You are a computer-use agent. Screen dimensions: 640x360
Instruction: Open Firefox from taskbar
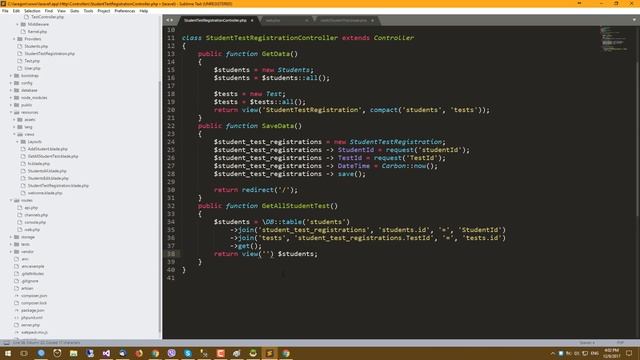click(x=139, y=353)
